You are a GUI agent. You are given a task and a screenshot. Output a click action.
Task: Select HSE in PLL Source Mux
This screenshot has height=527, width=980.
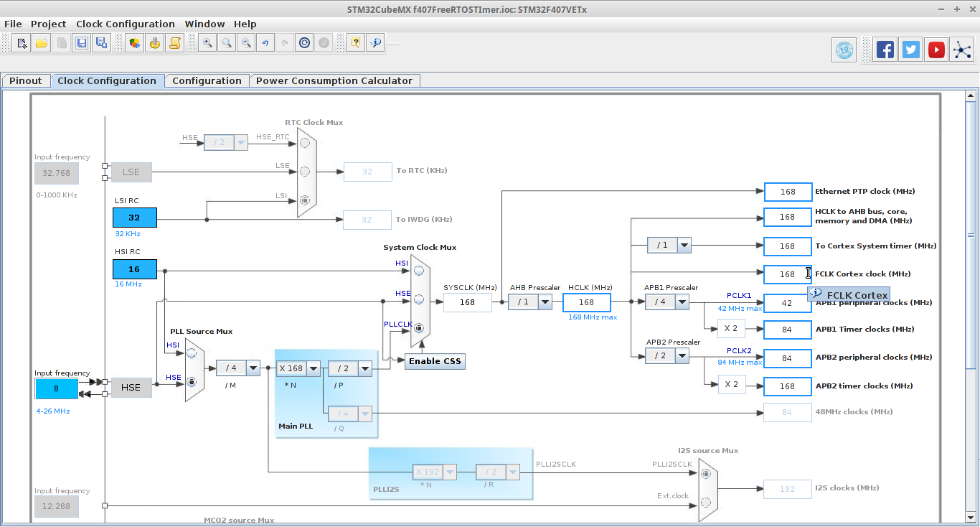click(192, 381)
